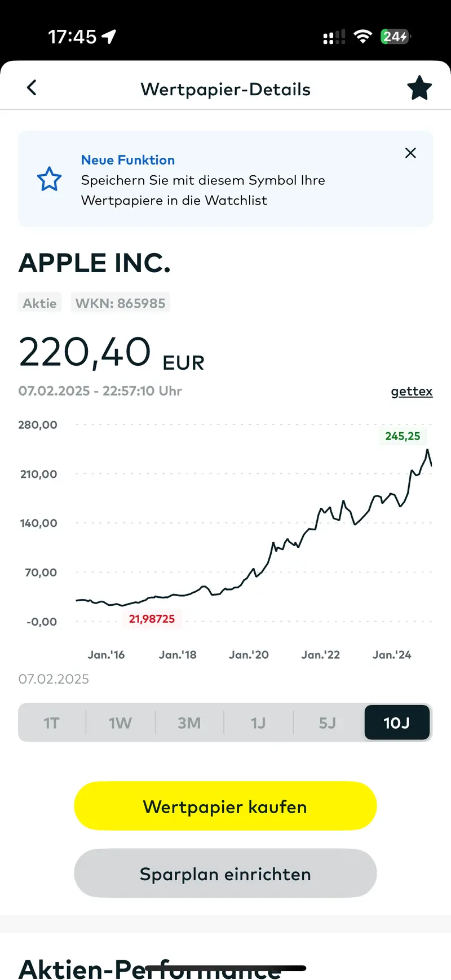Select the 1T time range

pyautogui.click(x=52, y=722)
